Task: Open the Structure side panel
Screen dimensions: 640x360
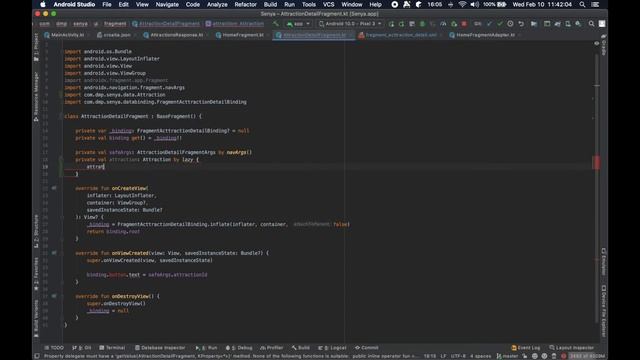Action: pos(36,231)
